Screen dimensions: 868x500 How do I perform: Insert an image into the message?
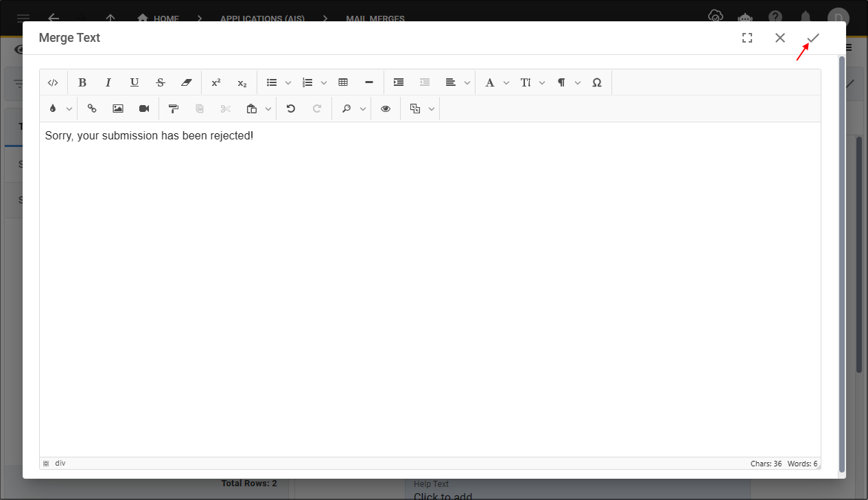[118, 109]
